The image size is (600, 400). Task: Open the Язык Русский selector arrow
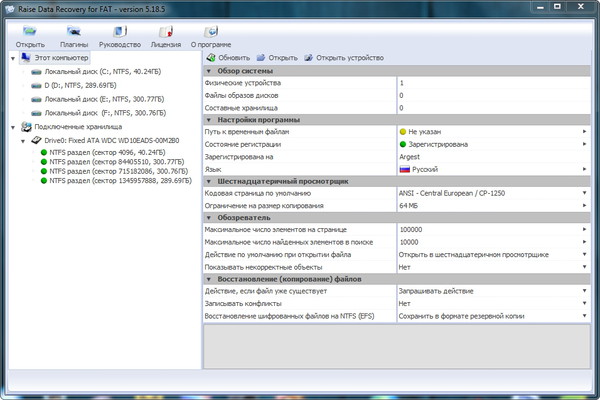click(x=584, y=169)
